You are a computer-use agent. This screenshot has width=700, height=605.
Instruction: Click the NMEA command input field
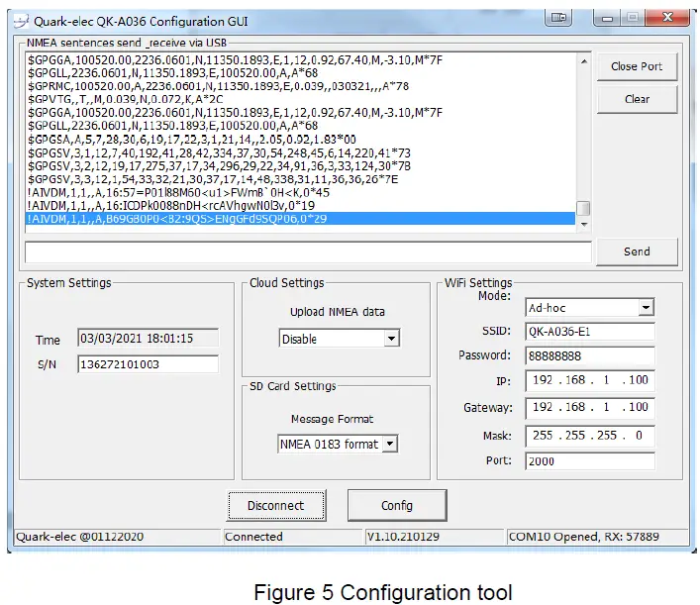(x=308, y=253)
